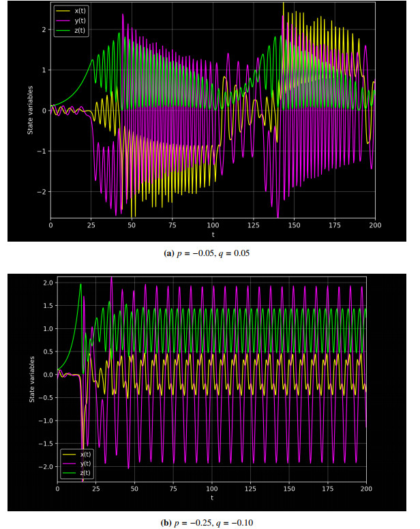Image resolution: width=420 pixels, height=529 pixels.
Task: Click the −1.5 tick label on bottom plot's y-axis
Action: pos(45,444)
